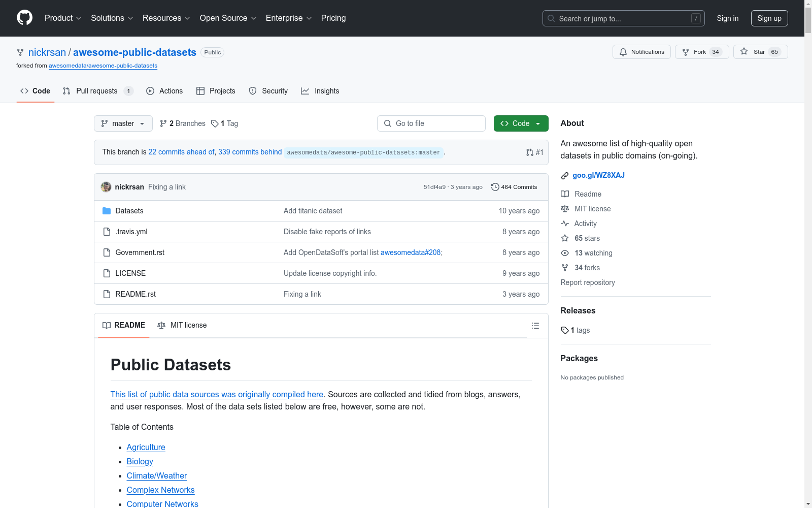Click the .travis.yml file icon
The height and width of the screenshot is (508, 812).
tap(107, 232)
